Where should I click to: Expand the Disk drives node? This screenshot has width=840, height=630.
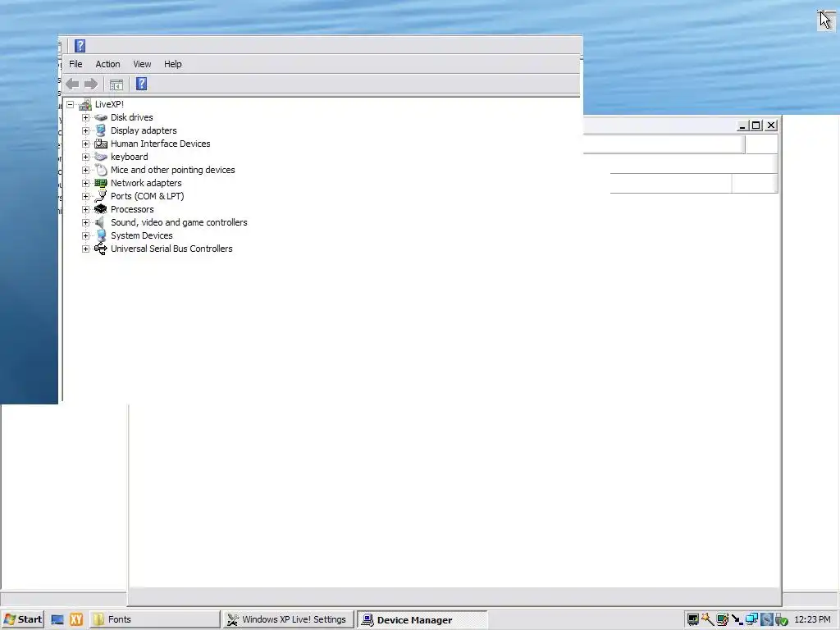click(x=85, y=117)
